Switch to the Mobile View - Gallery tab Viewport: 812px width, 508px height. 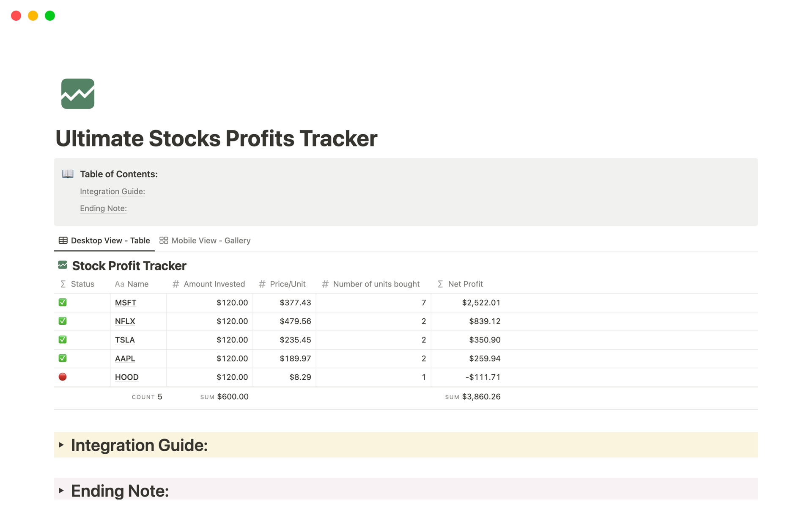210,240
